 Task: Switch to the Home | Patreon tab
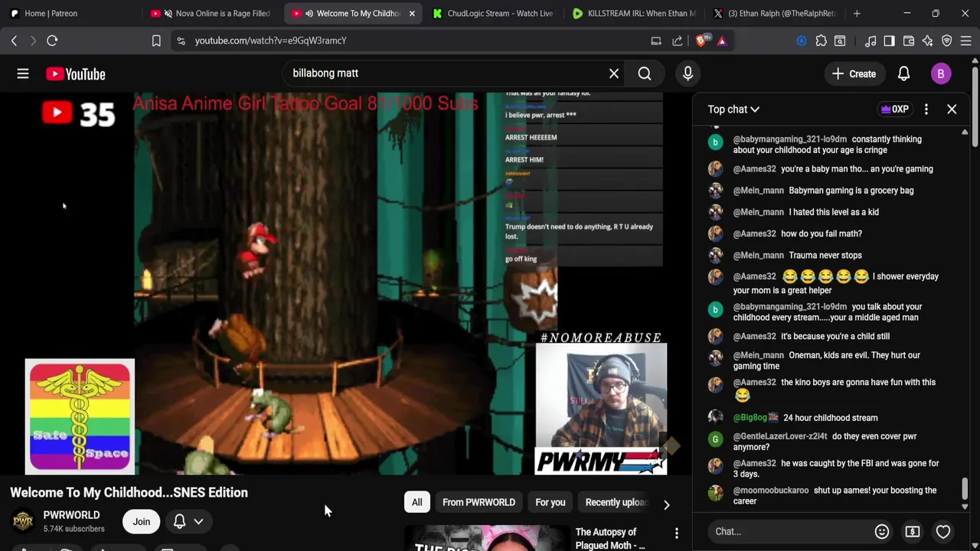pos(71,13)
